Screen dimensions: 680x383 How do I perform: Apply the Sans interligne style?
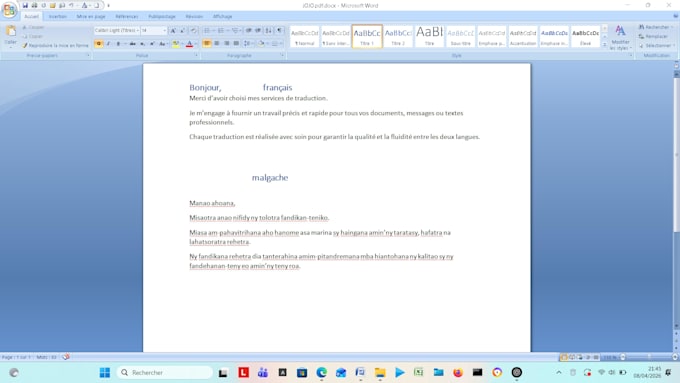click(x=336, y=36)
